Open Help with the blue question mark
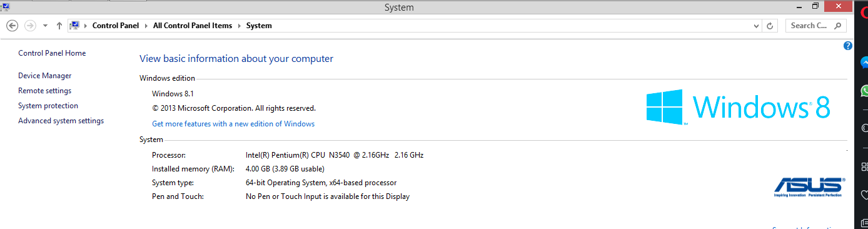The height and width of the screenshot is (229, 868). pyautogui.click(x=848, y=46)
